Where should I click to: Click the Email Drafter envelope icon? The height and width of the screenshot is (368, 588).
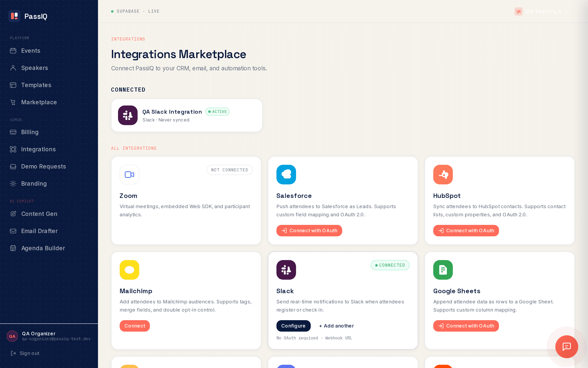tap(13, 231)
